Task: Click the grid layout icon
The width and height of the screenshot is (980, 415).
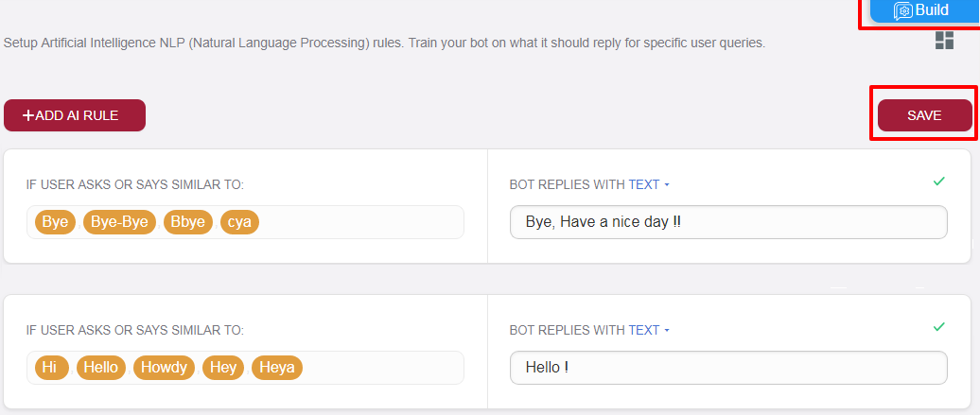Action: pos(944,40)
